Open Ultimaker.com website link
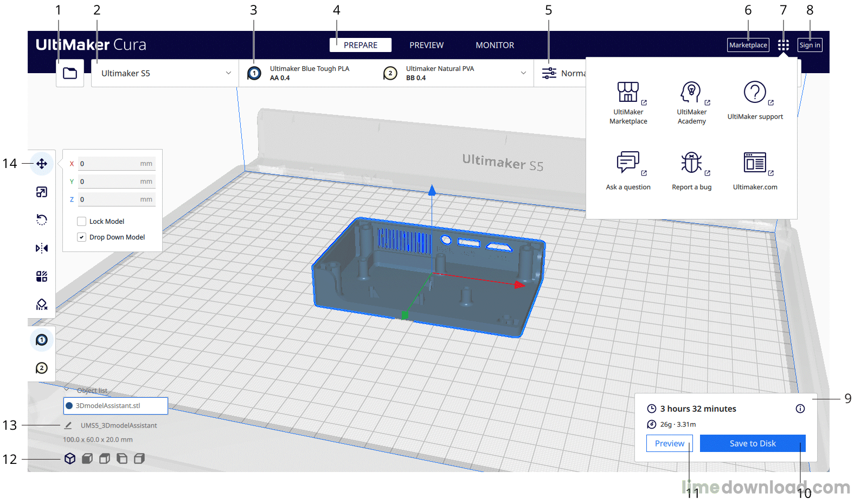The image size is (854, 504). [755, 171]
